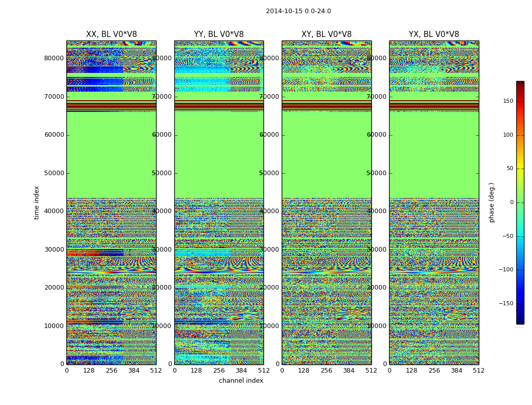Click x-tick "384" under the XY panel
Screen dimensions: 532x405
[349, 371]
